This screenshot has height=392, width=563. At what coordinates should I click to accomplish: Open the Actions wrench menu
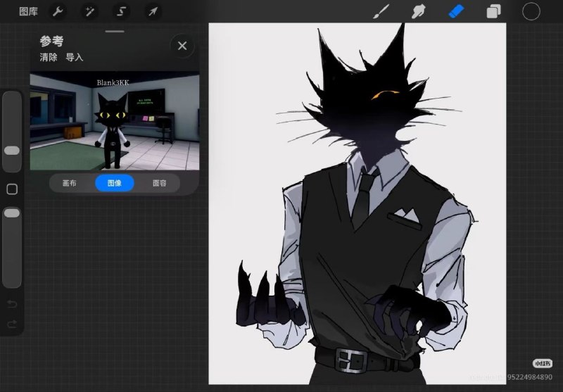(58, 11)
